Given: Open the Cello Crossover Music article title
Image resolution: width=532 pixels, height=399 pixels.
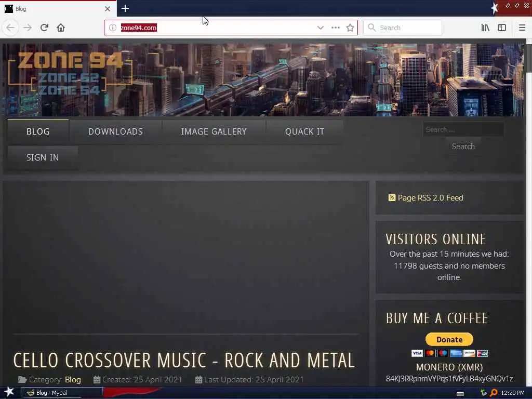Looking at the screenshot, I should pyautogui.click(x=184, y=361).
